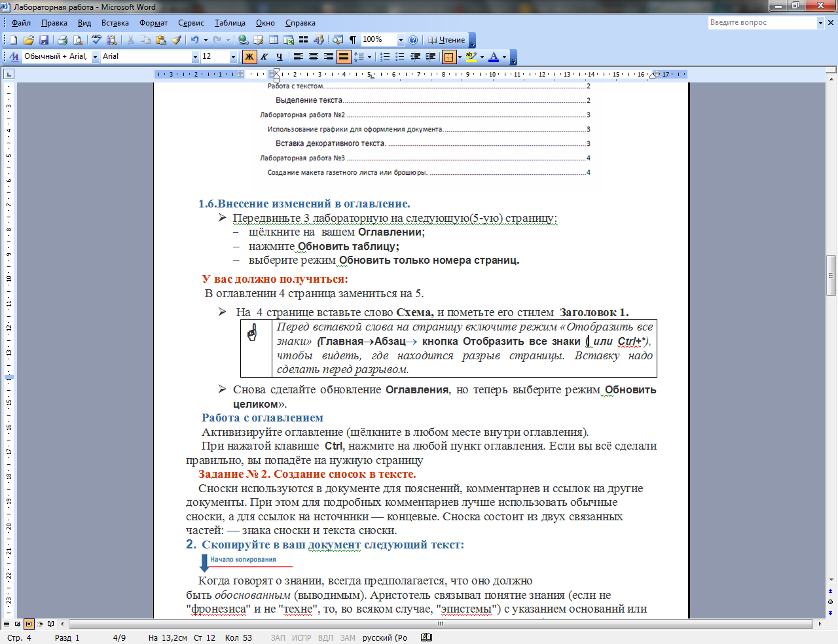
Task: Open the Файл menu
Action: (x=21, y=23)
